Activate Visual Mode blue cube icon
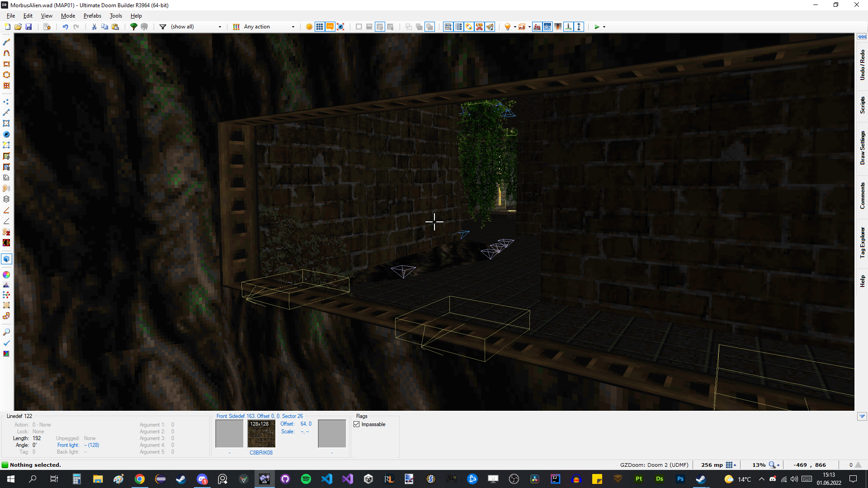Image resolution: width=868 pixels, height=488 pixels. tap(6, 259)
